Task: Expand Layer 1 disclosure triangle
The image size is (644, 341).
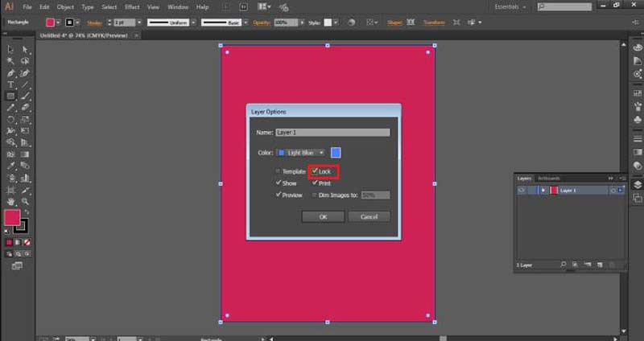Action: click(x=543, y=191)
